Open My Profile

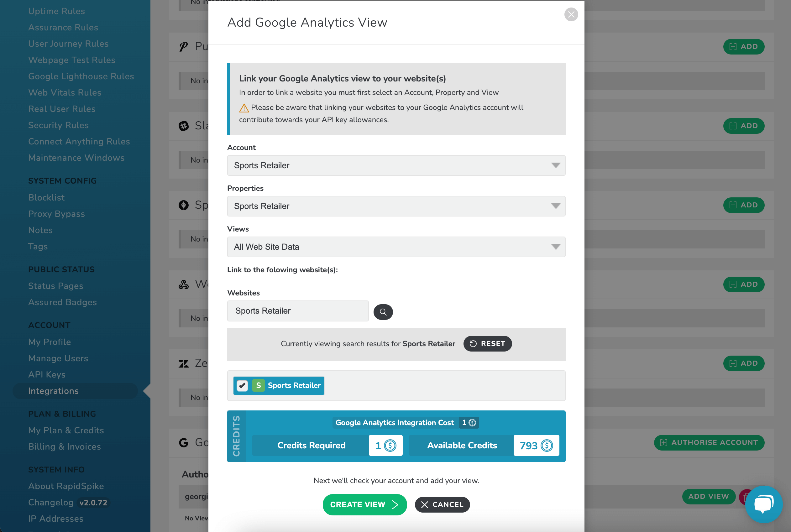(50, 342)
